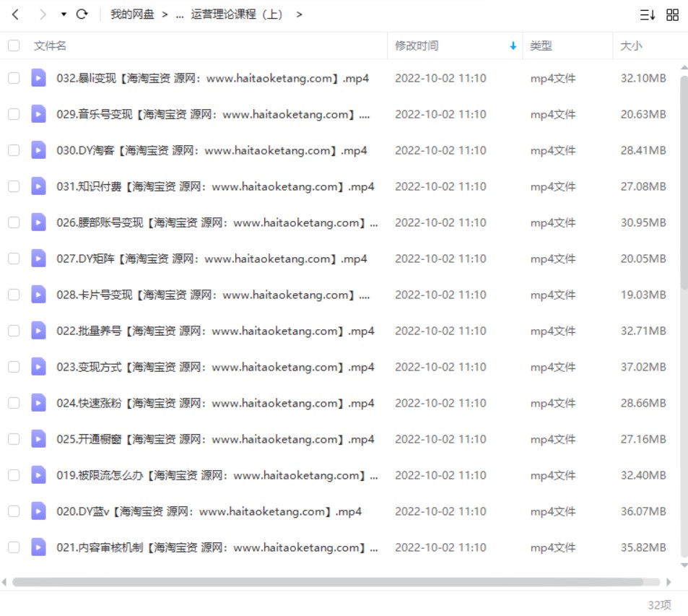
Task: Check the box for 024.快速涨粉
Action: [x=14, y=403]
